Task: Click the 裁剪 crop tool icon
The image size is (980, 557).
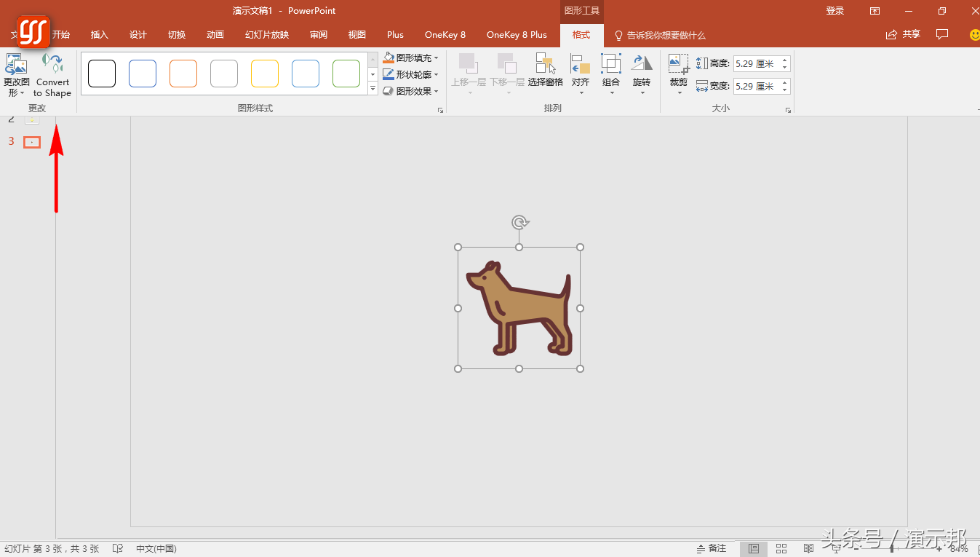Action: coord(678,64)
